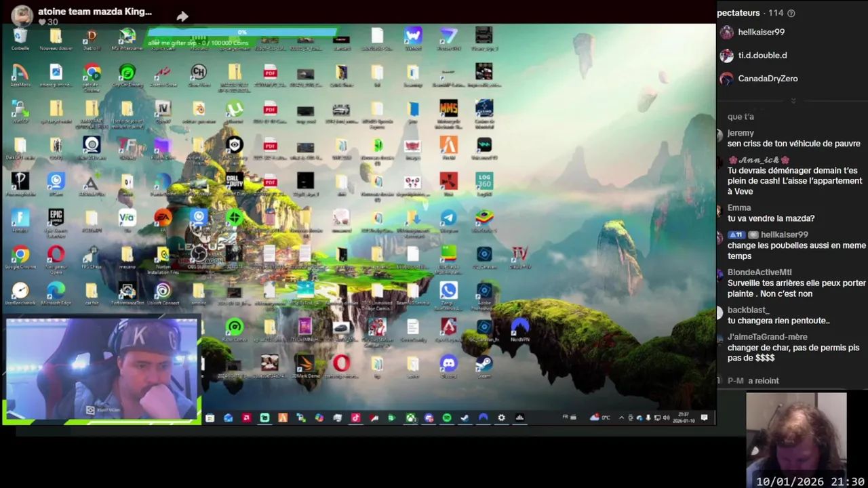Launch Phasmophobia from the desktop
This screenshot has height=488, width=868.
(x=20, y=184)
